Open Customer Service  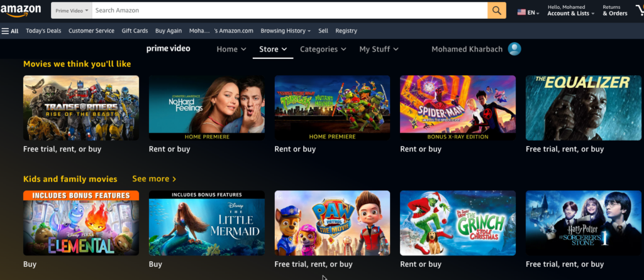[91, 31]
